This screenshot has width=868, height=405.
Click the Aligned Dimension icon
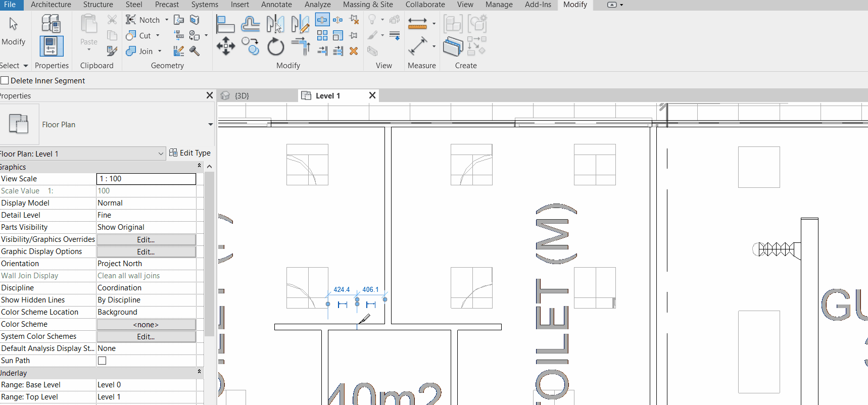[x=418, y=46]
